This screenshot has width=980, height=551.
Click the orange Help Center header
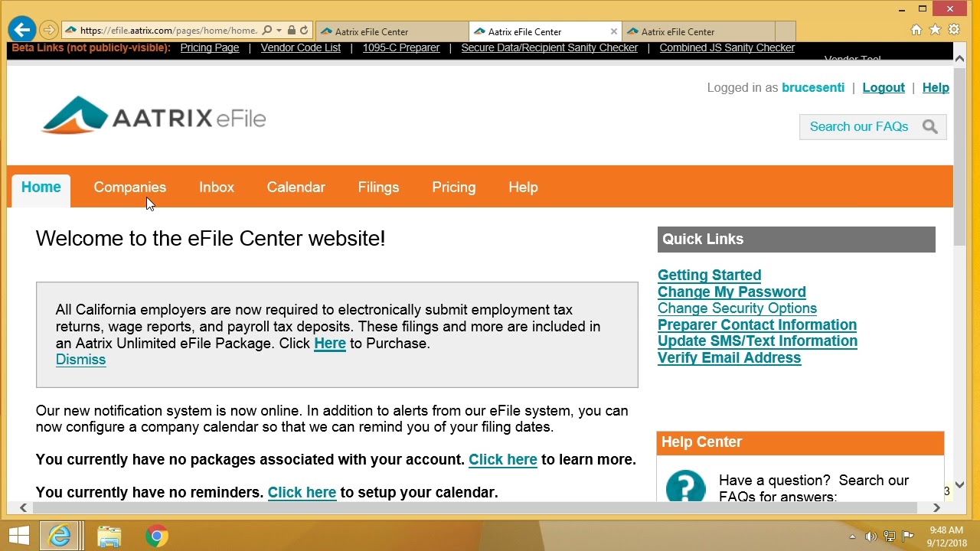tap(800, 442)
